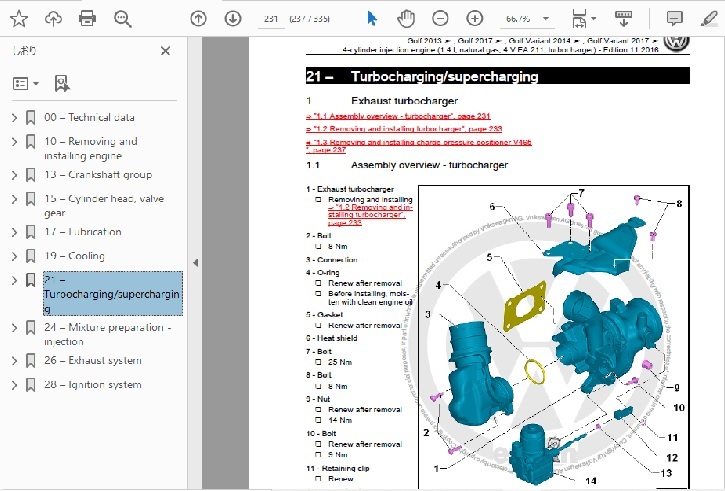
Task: Open the zoom percentage dropdown
Action: (546, 18)
